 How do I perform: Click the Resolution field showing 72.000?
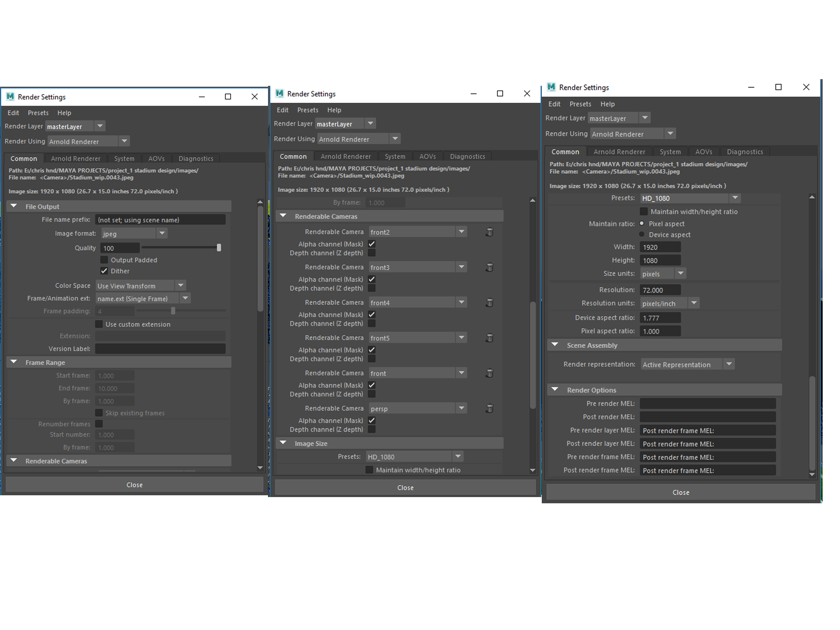[660, 290]
